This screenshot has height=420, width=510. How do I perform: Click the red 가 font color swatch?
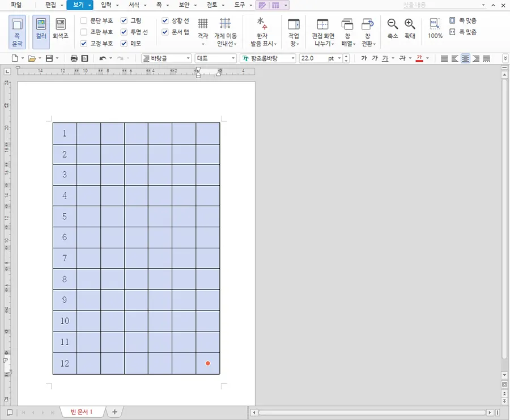click(x=419, y=58)
